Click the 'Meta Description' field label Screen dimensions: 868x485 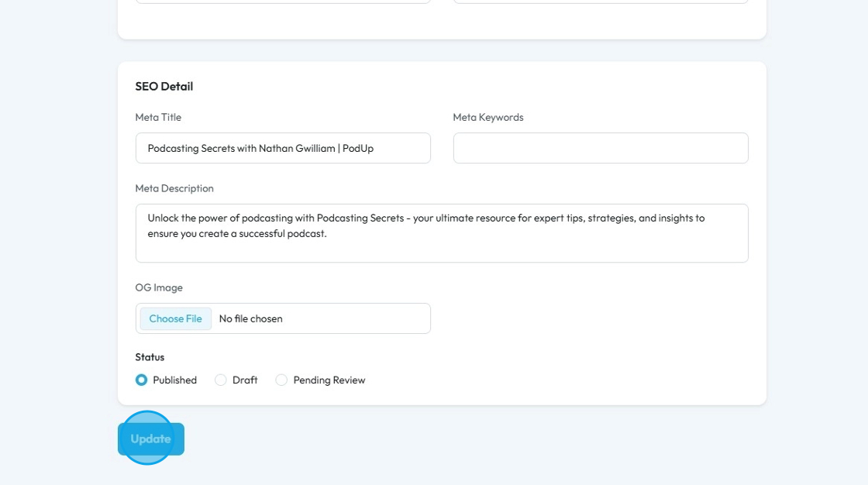click(174, 188)
